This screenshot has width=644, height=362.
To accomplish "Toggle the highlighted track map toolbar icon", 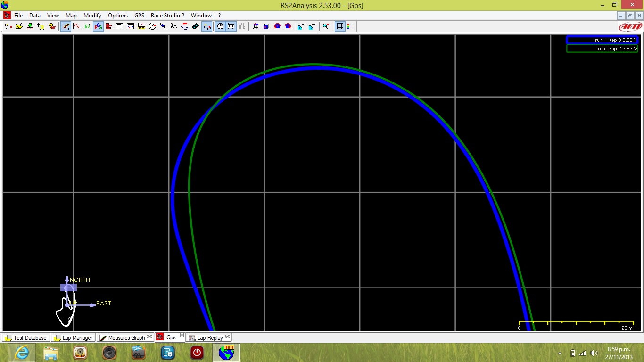I will pyautogui.click(x=207, y=26).
